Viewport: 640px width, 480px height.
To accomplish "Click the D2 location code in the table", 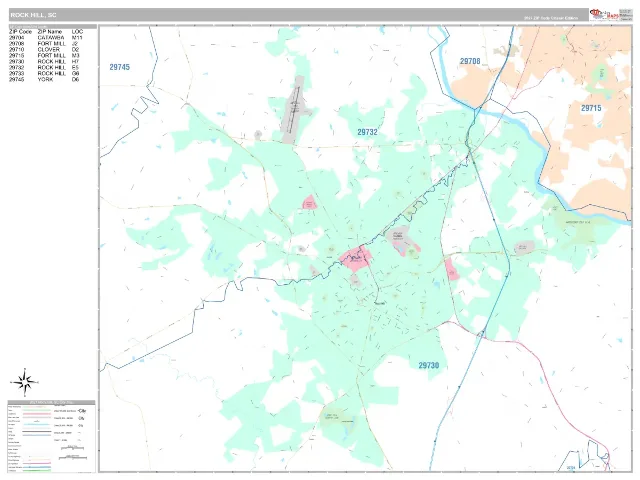I will click(x=75, y=49).
